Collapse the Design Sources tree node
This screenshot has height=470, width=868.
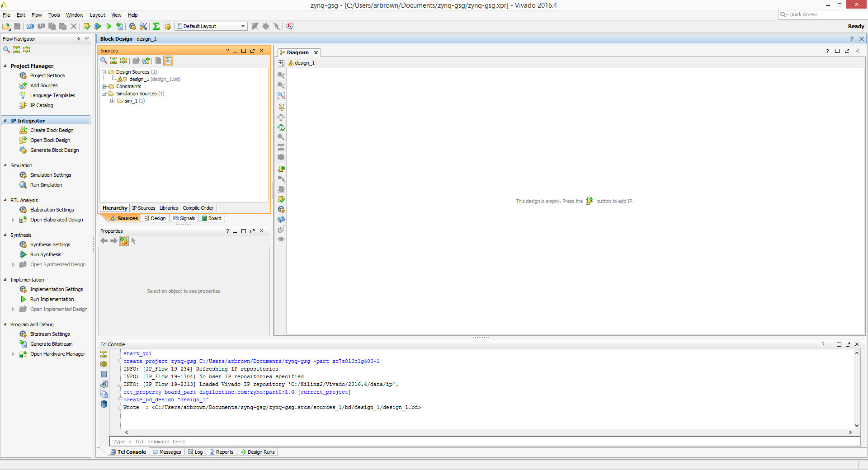pyautogui.click(x=104, y=72)
